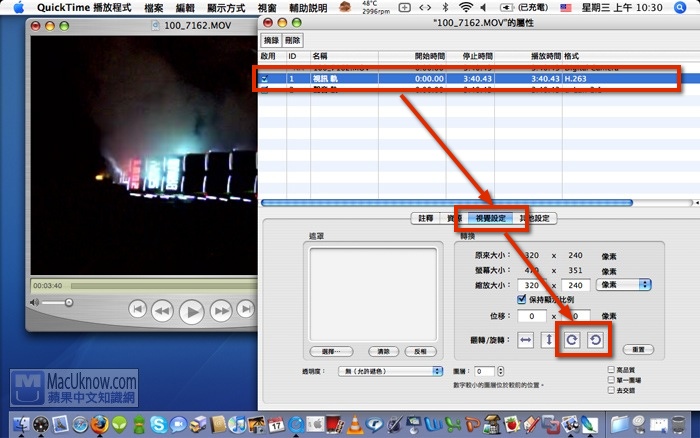700x438 pixels.
Task: Launch Firefox from the Dock
Action: [100, 424]
